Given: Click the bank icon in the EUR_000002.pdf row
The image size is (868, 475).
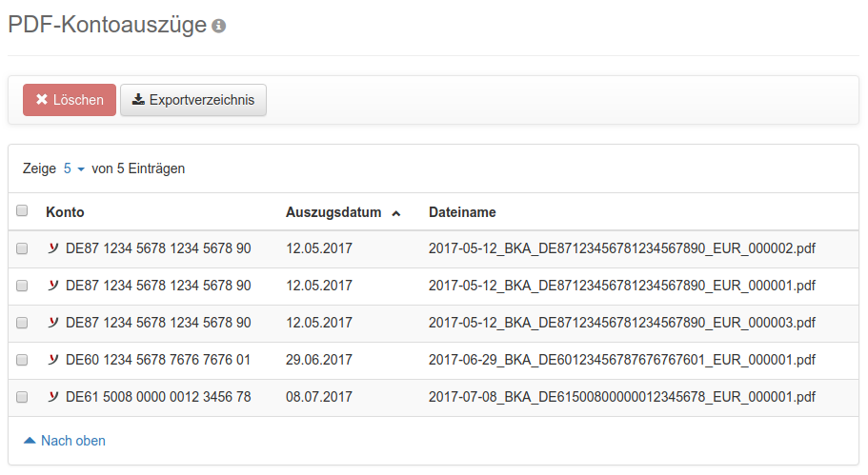Looking at the screenshot, I should [x=53, y=248].
